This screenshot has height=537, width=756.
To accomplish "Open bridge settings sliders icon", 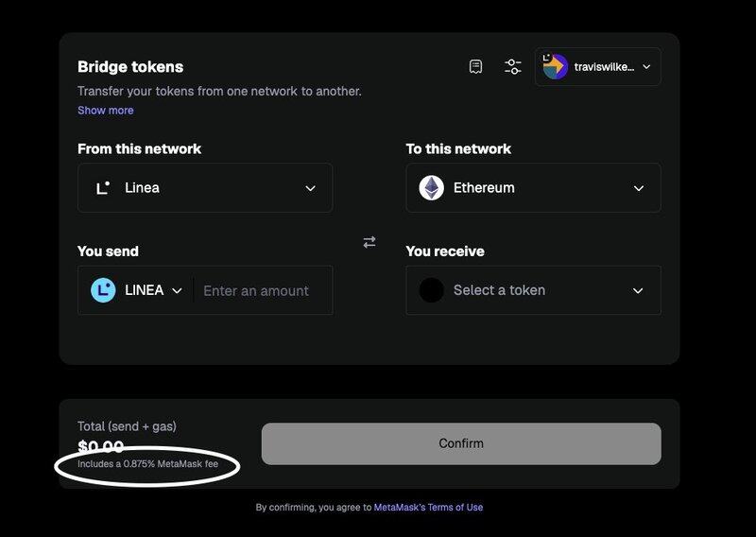I will click(x=512, y=66).
